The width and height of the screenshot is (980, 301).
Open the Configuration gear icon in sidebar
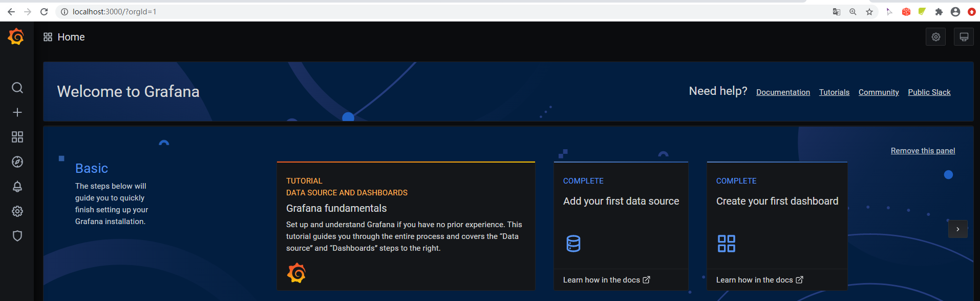point(17,211)
